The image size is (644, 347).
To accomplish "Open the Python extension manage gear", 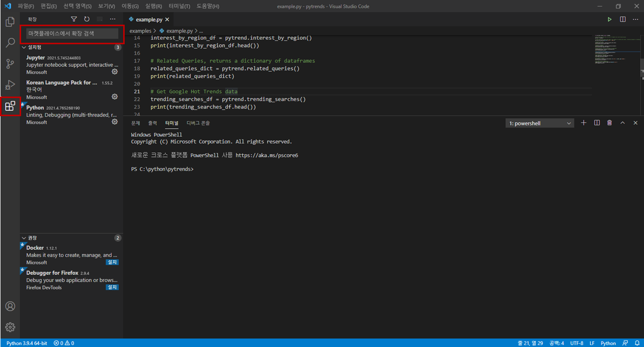I will click(115, 122).
